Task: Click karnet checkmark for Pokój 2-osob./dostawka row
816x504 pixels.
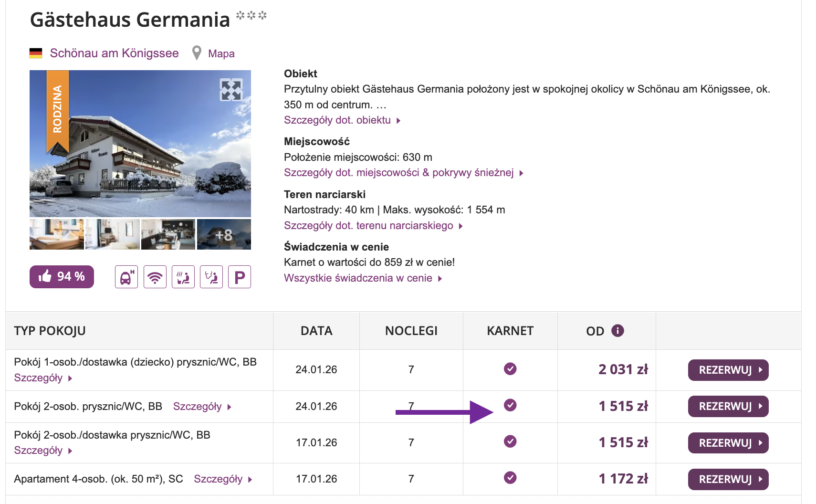Action: point(510,441)
